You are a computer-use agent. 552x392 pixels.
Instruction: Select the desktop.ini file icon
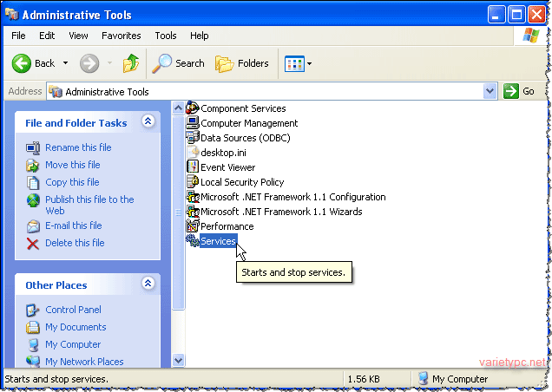click(193, 152)
